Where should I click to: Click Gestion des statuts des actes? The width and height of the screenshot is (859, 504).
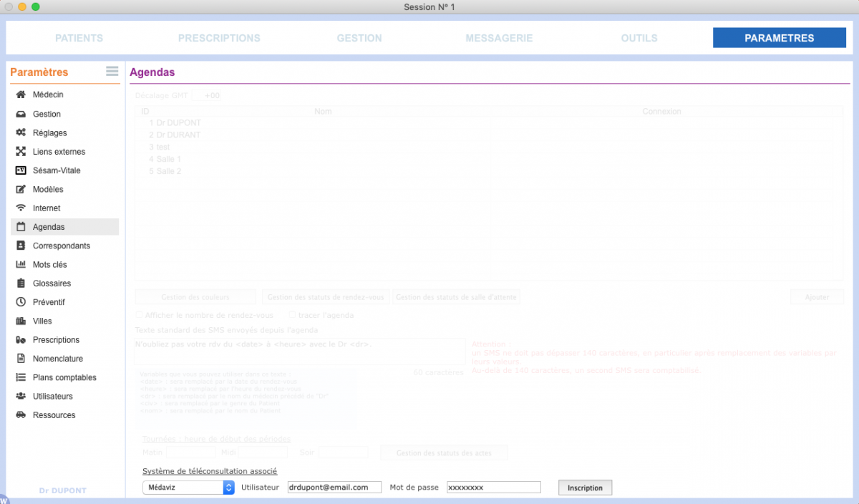tap(444, 453)
